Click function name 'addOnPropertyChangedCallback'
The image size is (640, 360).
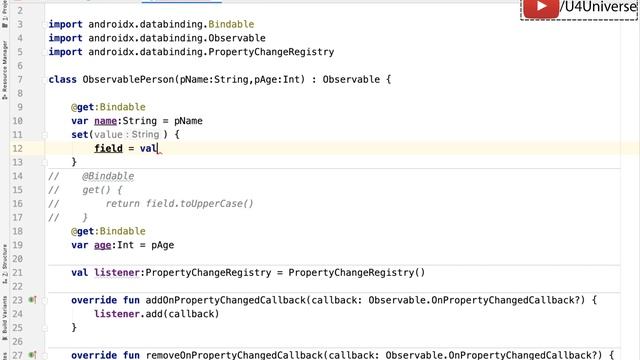[x=225, y=300]
